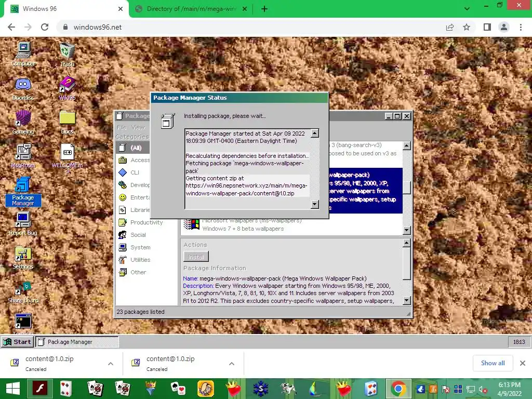Open the tab search chevron
The width and height of the screenshot is (532, 399).
click(x=467, y=9)
